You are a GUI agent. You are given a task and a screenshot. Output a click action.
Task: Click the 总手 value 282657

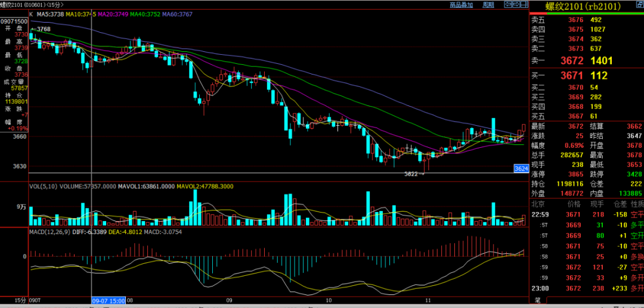click(572, 155)
